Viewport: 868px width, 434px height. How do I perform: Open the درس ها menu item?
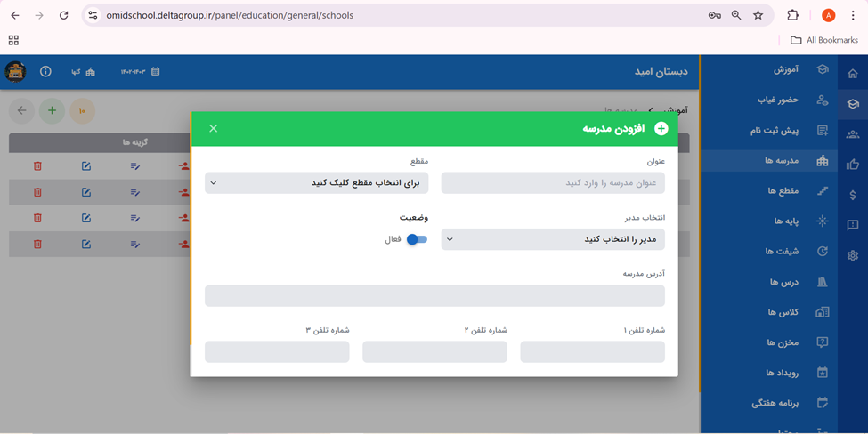tap(769, 282)
